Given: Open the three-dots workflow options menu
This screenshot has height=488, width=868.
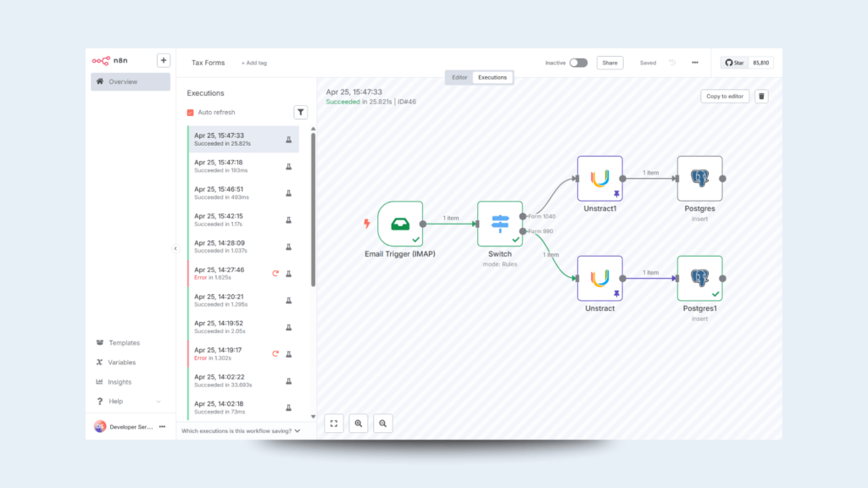Looking at the screenshot, I should coord(695,63).
